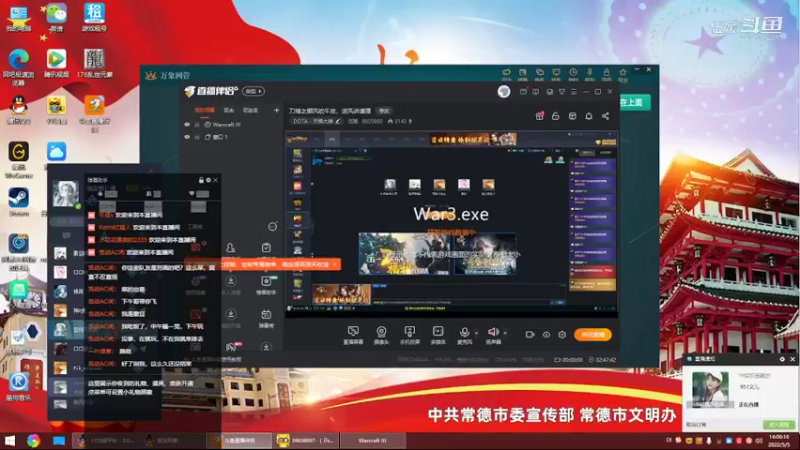
Task: Open the mail messages icon
Action: coord(523,92)
